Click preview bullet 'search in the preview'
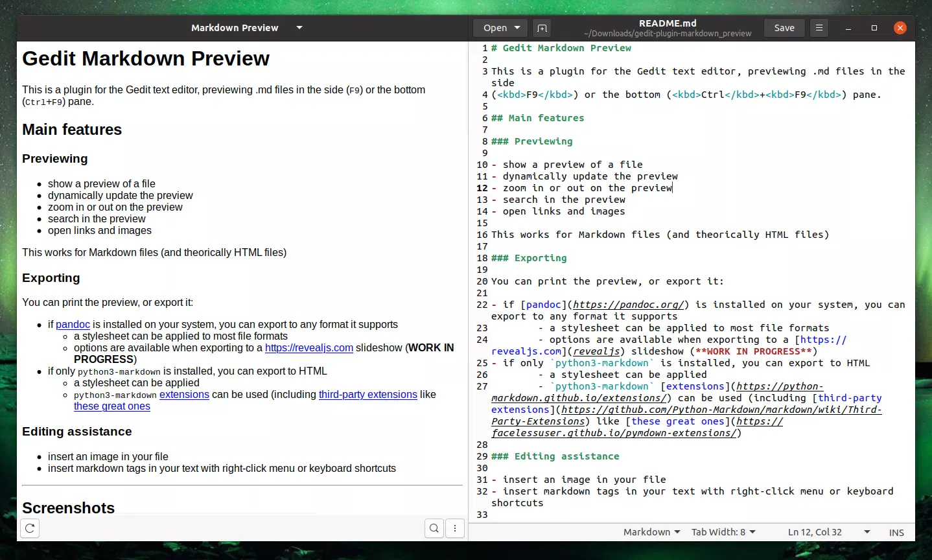Viewport: 932px width, 560px height. pos(97,218)
